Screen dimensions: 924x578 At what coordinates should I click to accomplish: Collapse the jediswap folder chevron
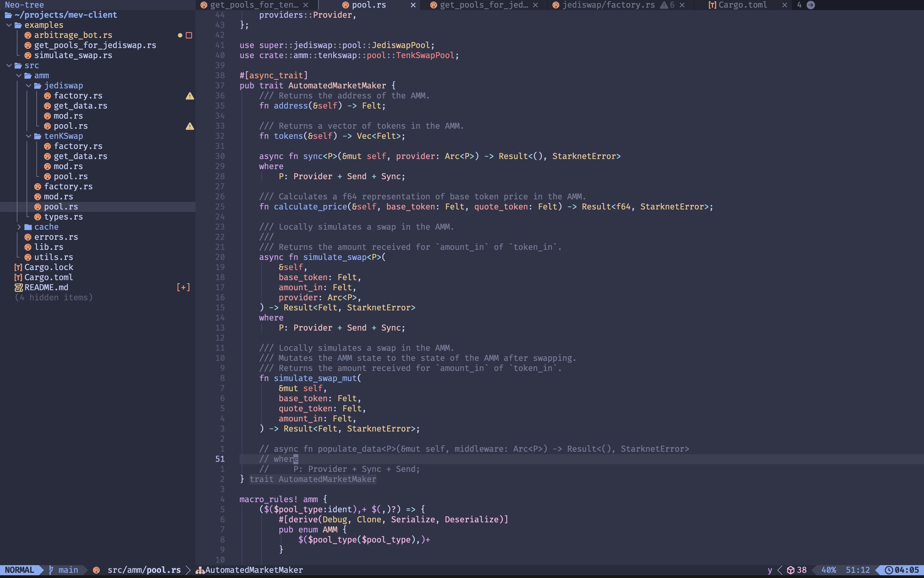click(29, 86)
